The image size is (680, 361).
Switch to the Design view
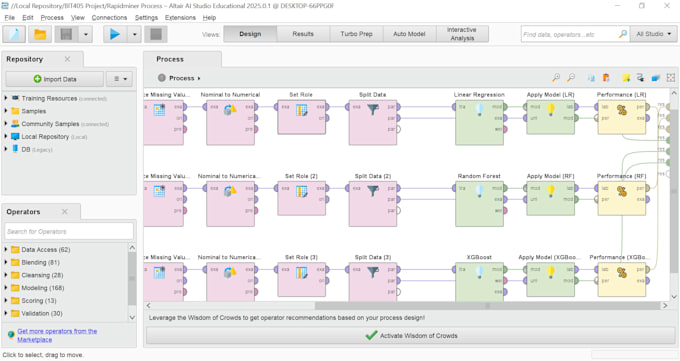point(250,34)
